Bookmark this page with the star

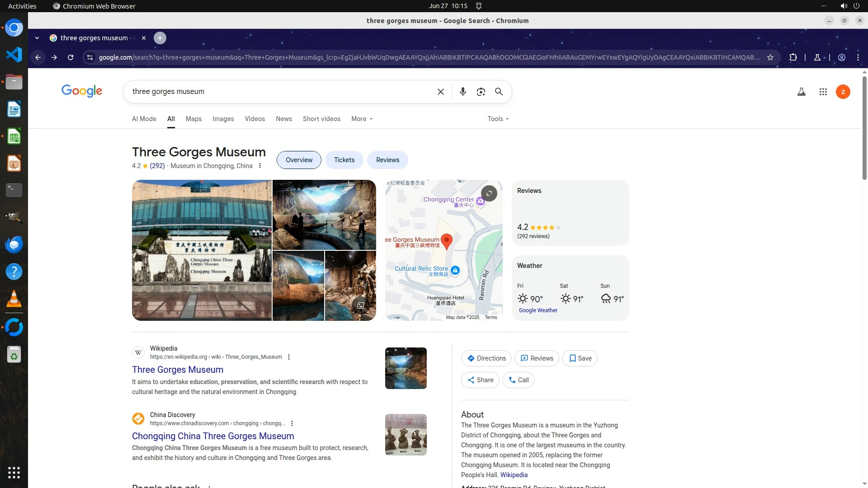point(770,57)
